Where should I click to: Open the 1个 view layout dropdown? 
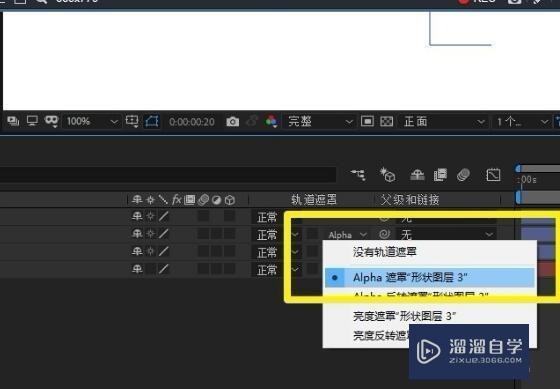[x=521, y=122]
